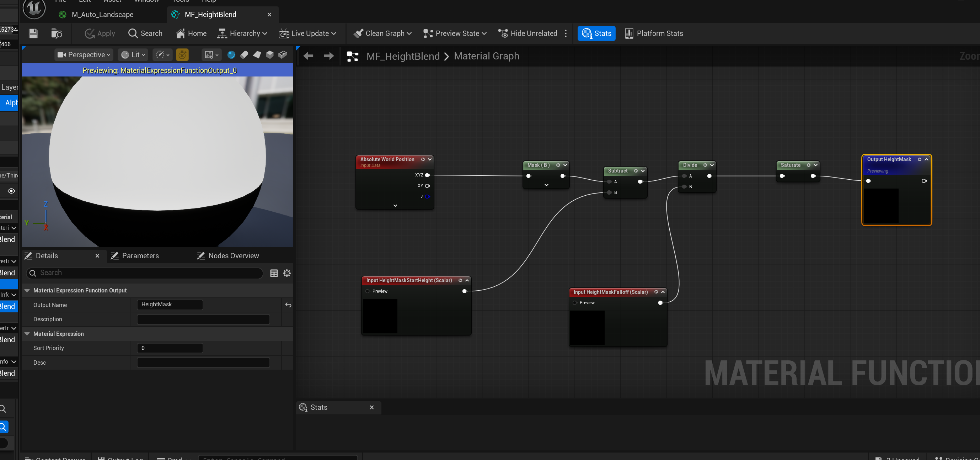Reset Output Name to default arrow
The height and width of the screenshot is (460, 980).
(288, 305)
